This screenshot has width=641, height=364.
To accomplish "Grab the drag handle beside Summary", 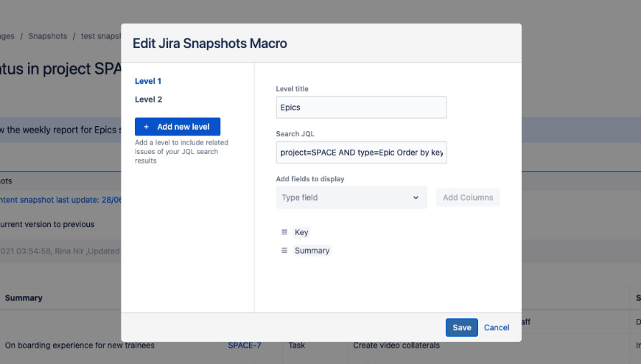I will click(284, 251).
